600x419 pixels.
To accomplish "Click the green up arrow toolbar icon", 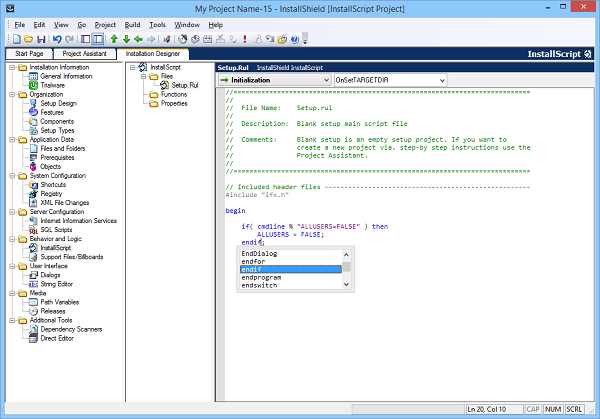I will tap(114, 39).
